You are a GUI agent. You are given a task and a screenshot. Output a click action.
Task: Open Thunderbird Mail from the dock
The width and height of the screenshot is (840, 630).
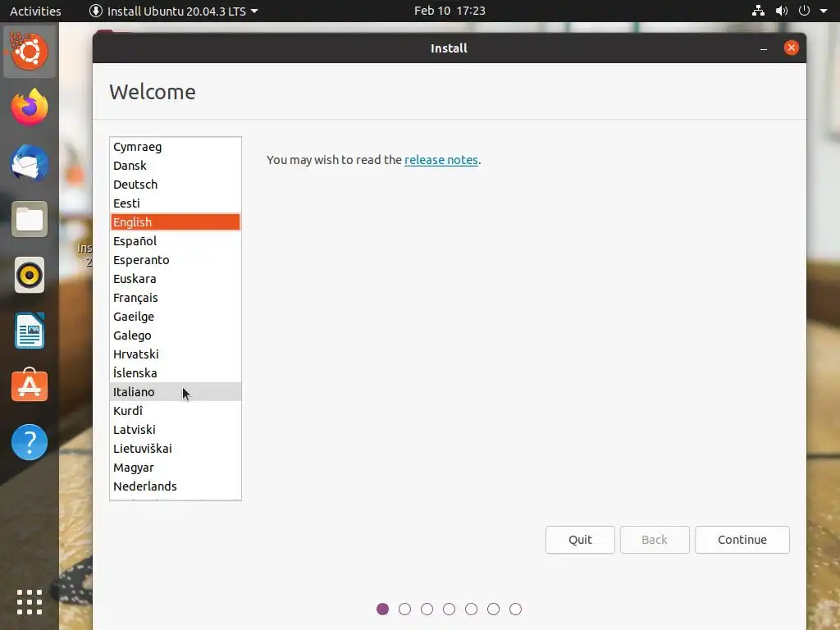(29, 163)
